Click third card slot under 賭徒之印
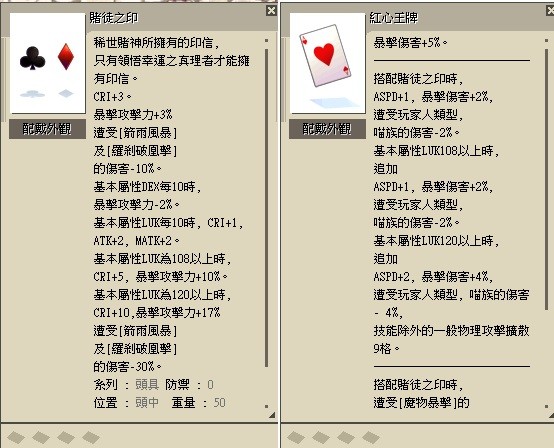The height and width of the screenshot is (448, 554). coord(66,437)
